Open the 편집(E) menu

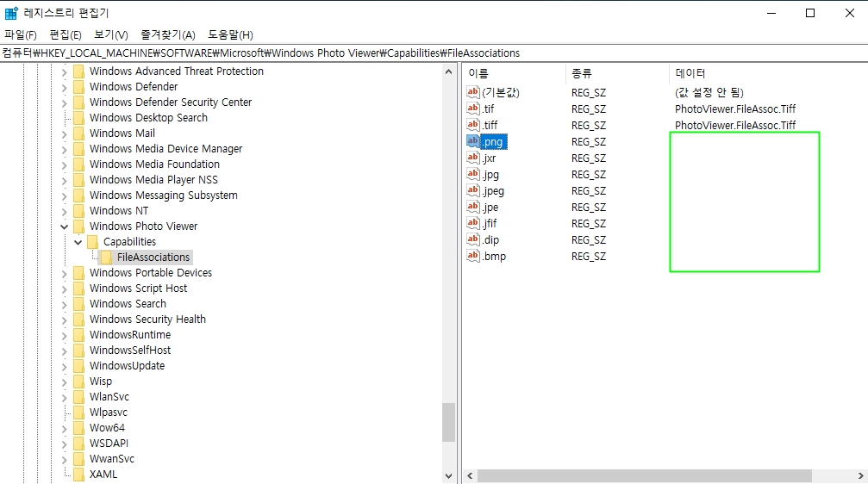click(x=66, y=34)
